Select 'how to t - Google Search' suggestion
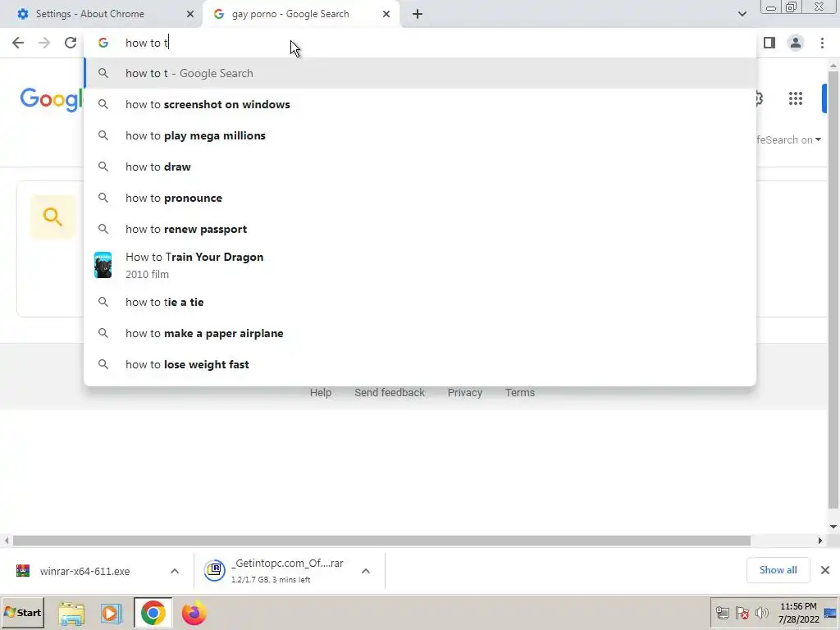Image resolution: width=840 pixels, height=630 pixels. 420,73
